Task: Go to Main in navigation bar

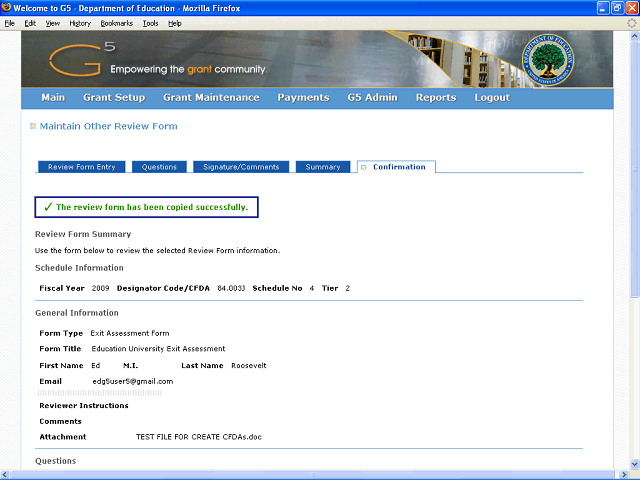Action: point(53,98)
